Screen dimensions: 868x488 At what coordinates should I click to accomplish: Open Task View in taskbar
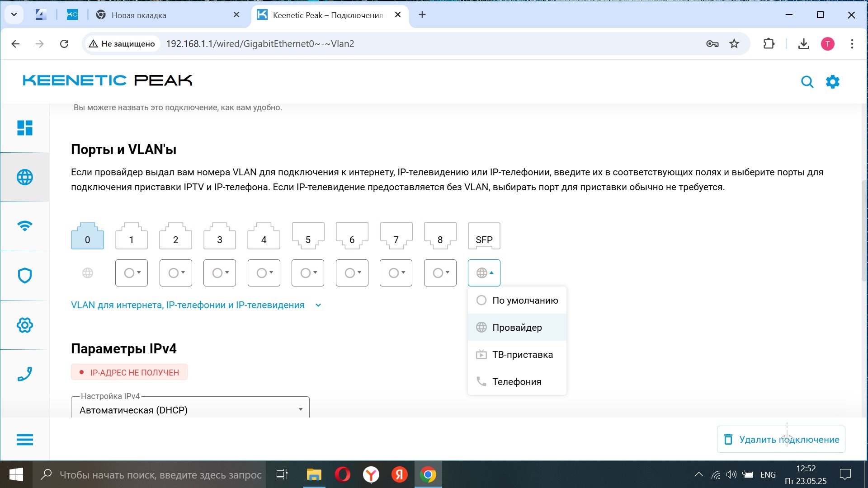[282, 475]
